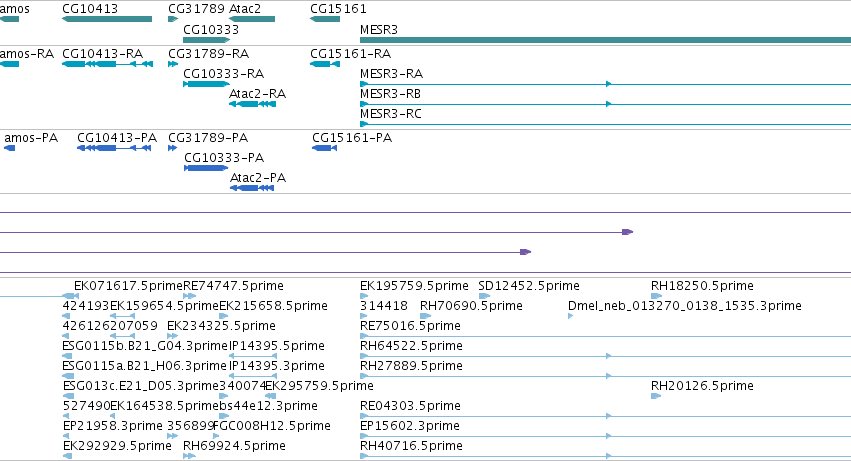Viewport: 851px width, 461px height.
Task: Click the RH18250.5prime EST label
Action: (702, 286)
